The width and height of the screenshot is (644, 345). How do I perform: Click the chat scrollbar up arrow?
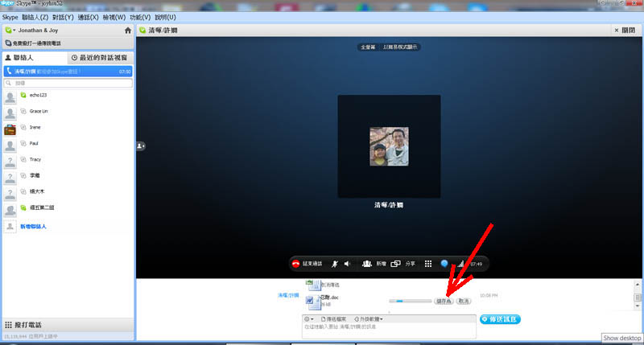[x=638, y=285]
